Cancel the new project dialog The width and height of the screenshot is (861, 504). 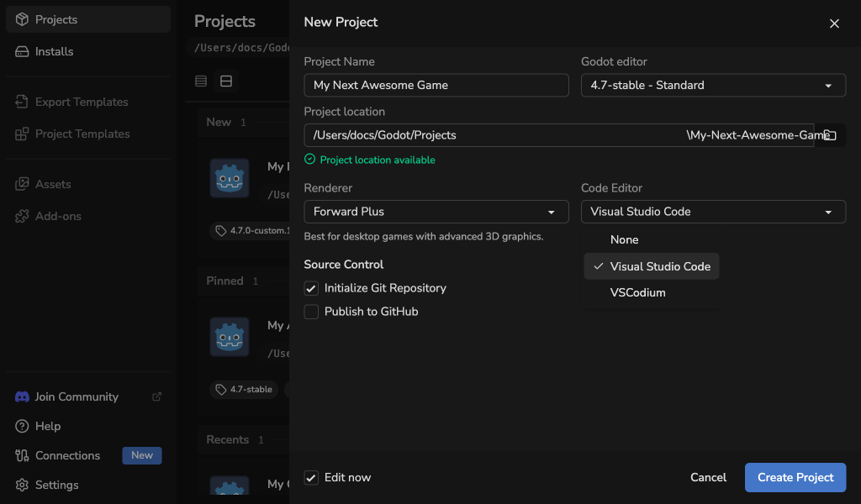[708, 478]
